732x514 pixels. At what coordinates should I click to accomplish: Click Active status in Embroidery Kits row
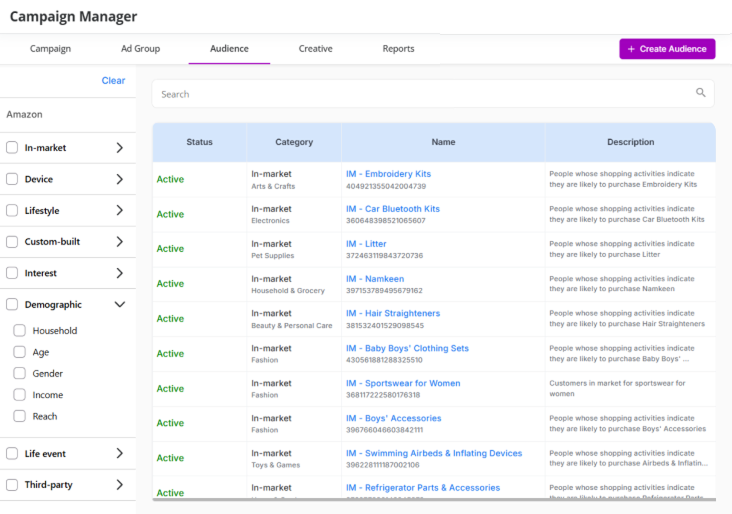(x=170, y=179)
